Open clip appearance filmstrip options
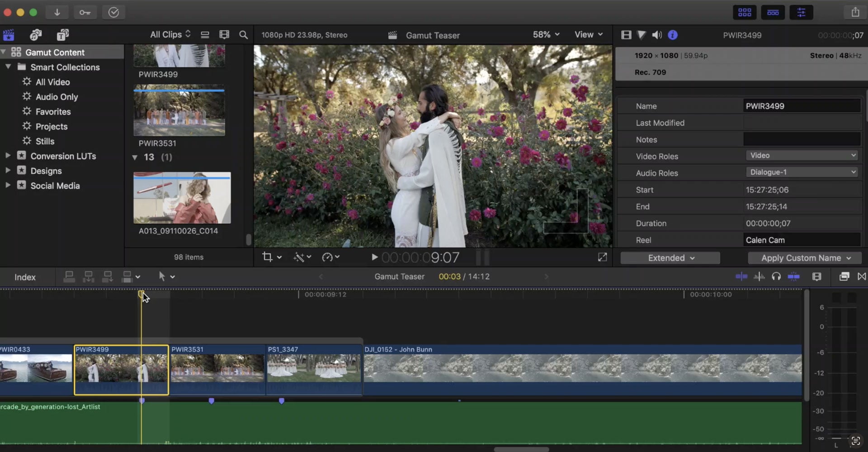The width and height of the screenshot is (868, 452). click(x=224, y=35)
